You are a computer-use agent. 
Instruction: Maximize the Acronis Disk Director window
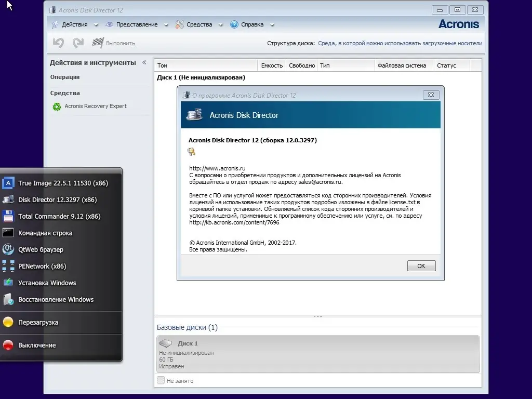pyautogui.click(x=457, y=10)
